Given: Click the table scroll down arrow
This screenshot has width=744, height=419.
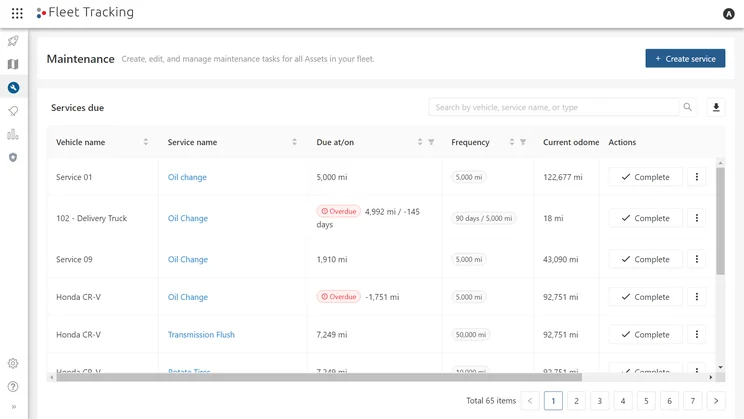Looking at the screenshot, I should 720,367.
